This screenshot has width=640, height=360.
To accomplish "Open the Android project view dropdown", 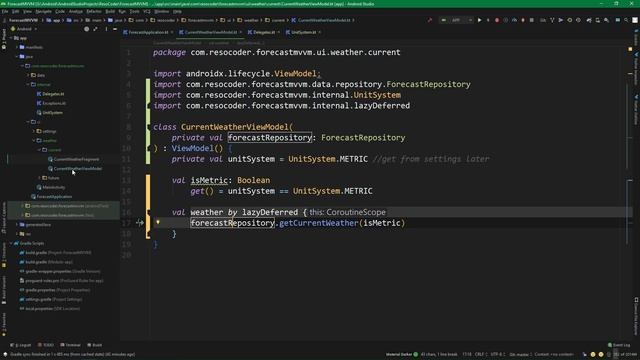I will click(x=24, y=29).
